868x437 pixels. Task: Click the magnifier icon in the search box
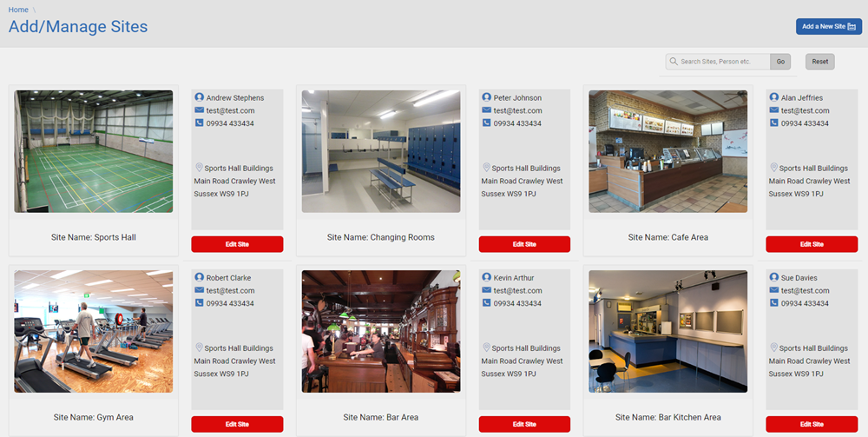tap(674, 62)
